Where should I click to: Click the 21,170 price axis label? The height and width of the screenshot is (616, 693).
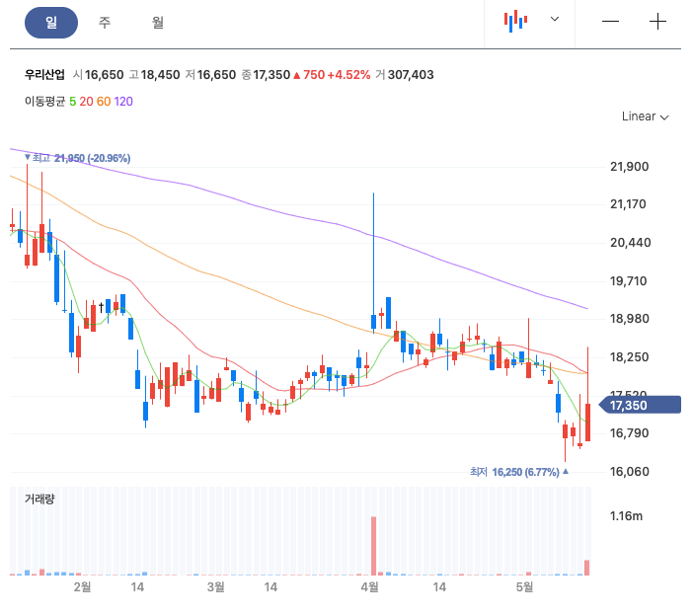[x=628, y=204]
